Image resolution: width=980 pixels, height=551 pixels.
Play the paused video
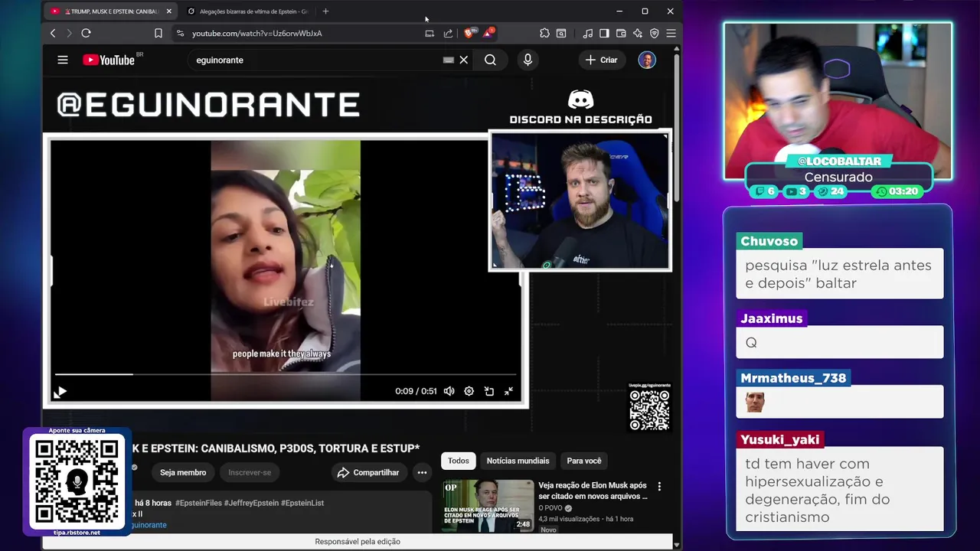pos(60,392)
